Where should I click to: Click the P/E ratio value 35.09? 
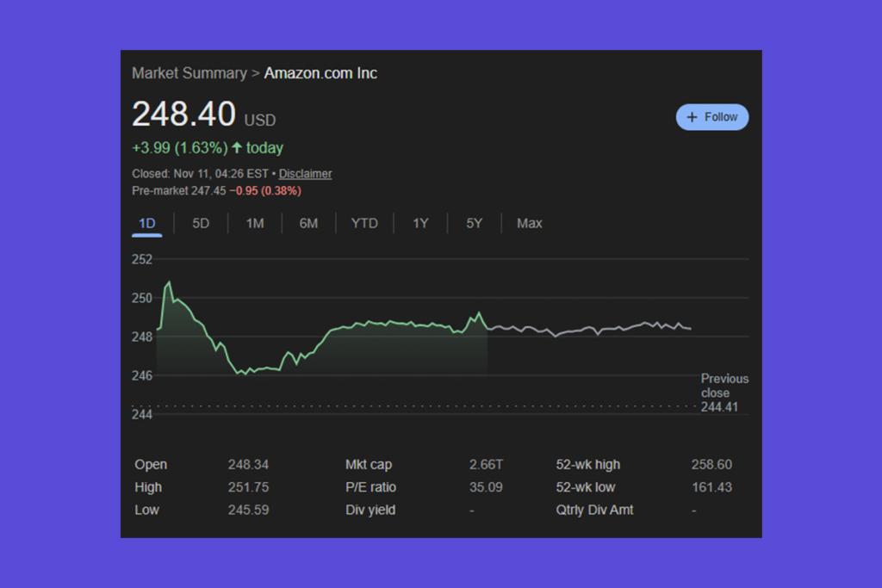(487, 486)
